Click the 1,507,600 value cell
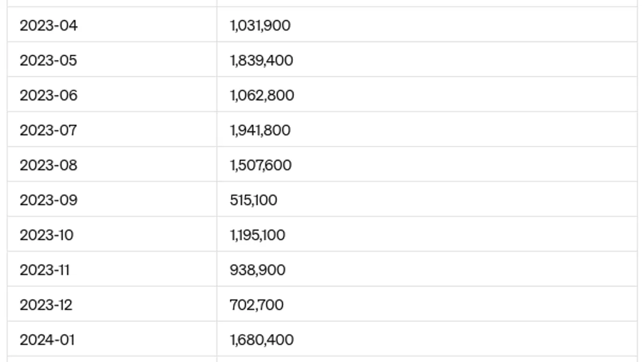 [261, 165]
